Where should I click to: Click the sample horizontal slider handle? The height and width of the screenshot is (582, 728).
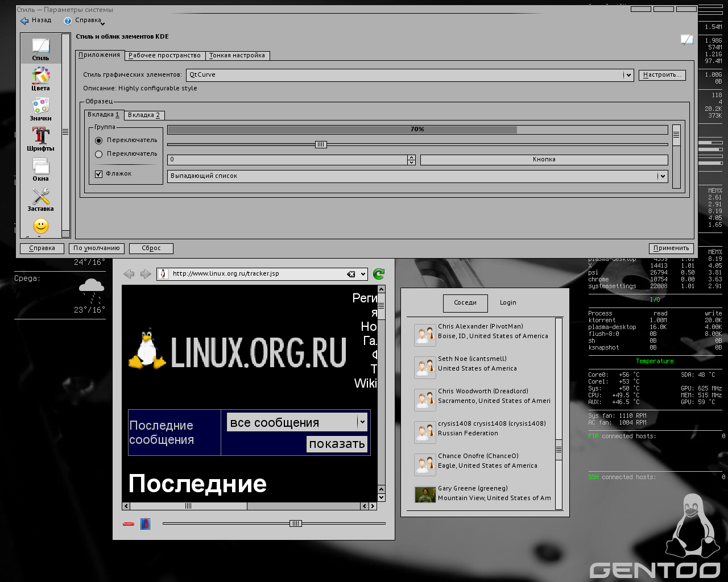point(321,145)
